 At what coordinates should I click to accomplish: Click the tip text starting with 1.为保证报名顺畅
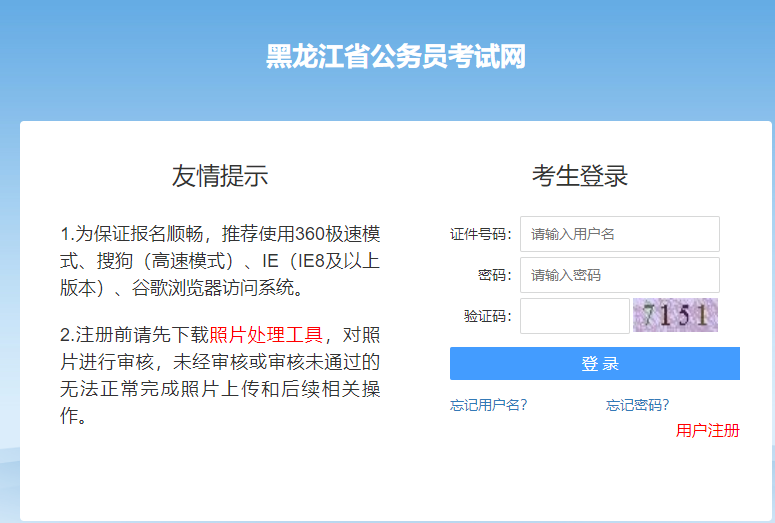220,261
